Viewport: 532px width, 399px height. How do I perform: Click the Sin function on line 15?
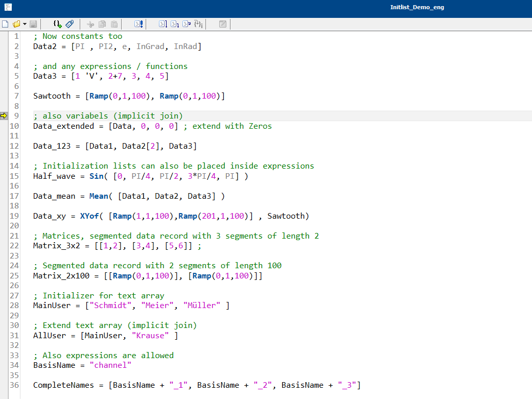tap(97, 176)
